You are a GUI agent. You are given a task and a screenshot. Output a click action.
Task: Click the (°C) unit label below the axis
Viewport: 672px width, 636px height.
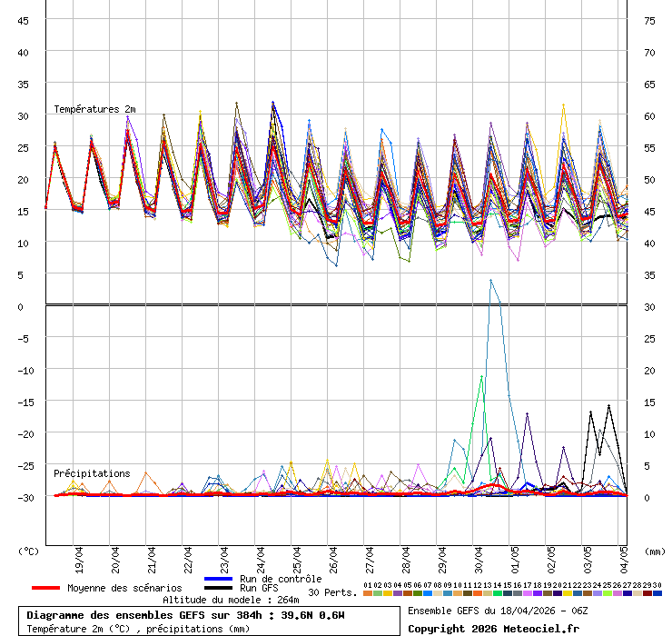tap(29, 551)
